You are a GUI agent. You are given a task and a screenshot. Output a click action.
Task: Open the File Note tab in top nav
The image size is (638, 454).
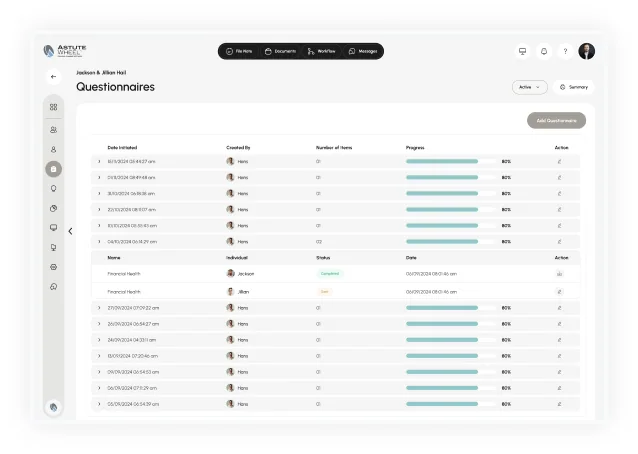click(239, 51)
